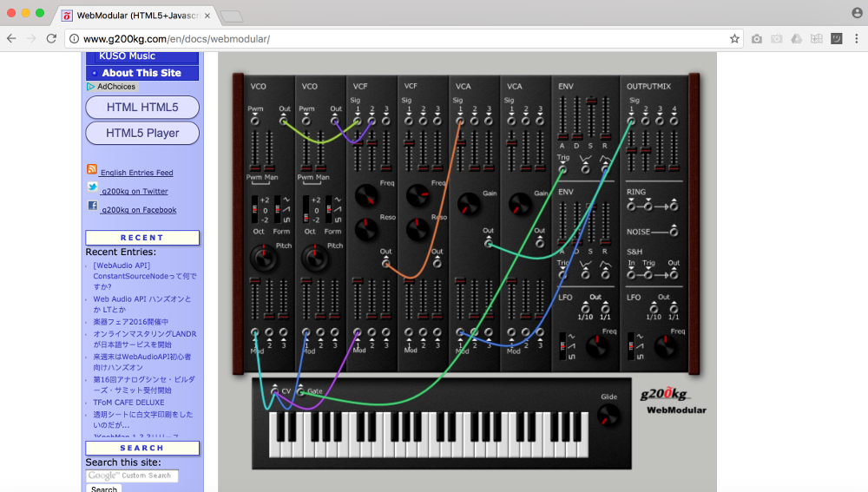Screen dimensions: 868x492
Task: Click first VCA's Sig 2 input jack
Action: point(475,121)
